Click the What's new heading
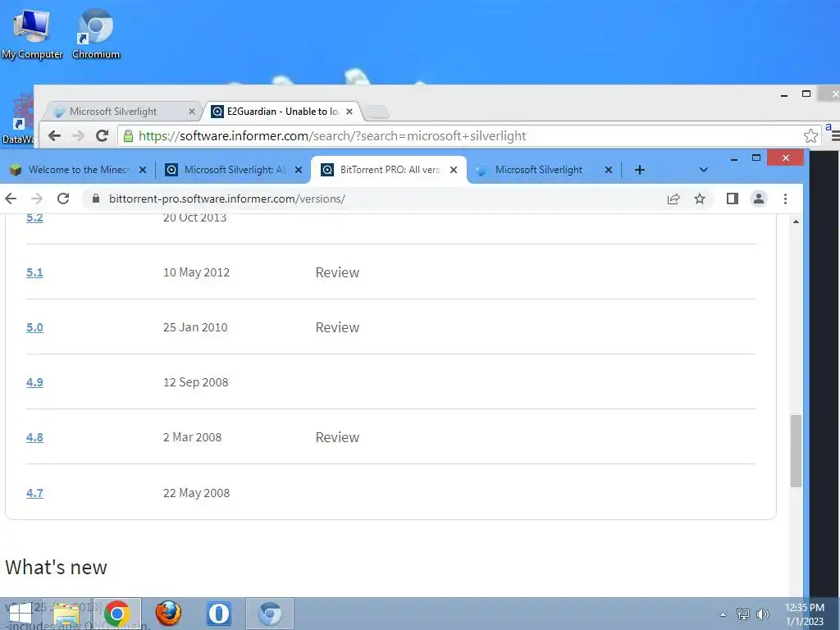The width and height of the screenshot is (840, 630). tap(57, 568)
